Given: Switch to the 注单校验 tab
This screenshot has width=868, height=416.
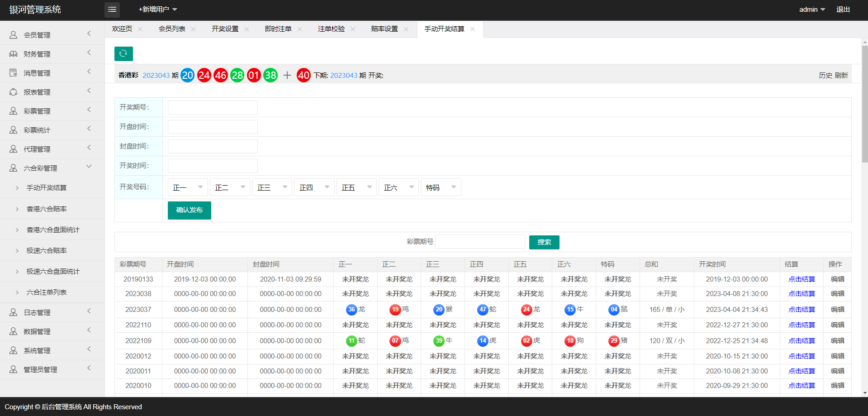Looking at the screenshot, I should (x=331, y=29).
